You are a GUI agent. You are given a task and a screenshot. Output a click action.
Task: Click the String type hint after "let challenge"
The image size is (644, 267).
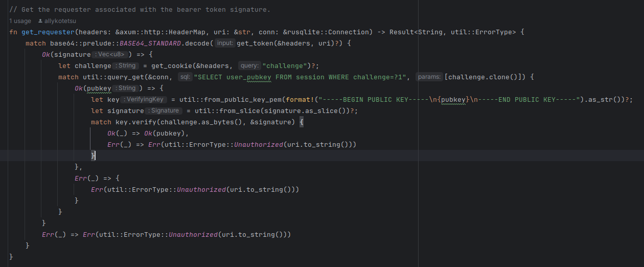tap(126, 66)
